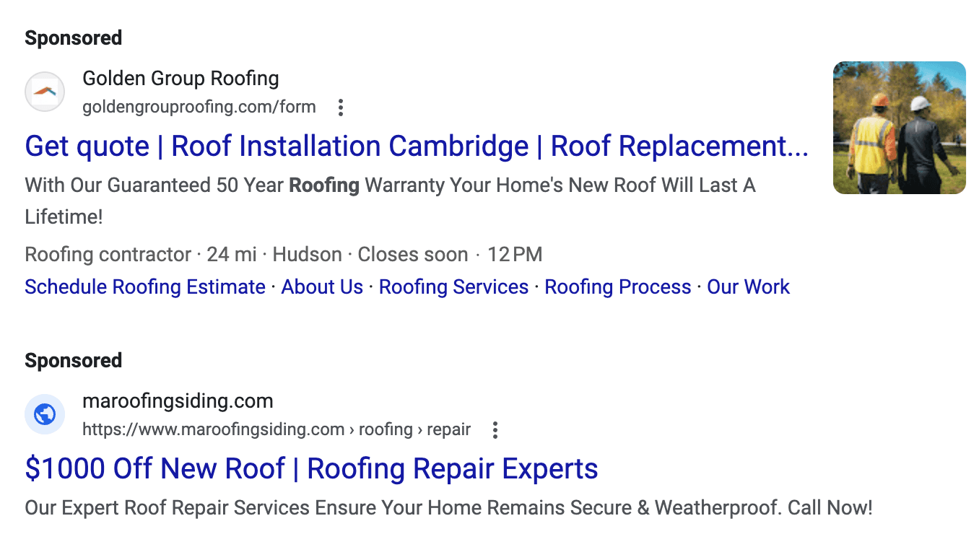Click the 'Golden Group Roofing' advertiser name
The width and height of the screenshot is (979, 560).
tap(180, 78)
